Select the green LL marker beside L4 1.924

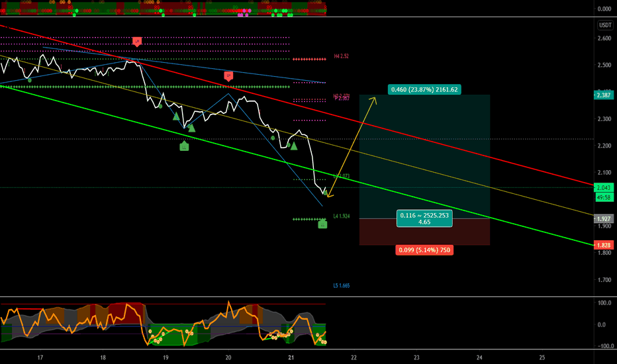point(322,224)
